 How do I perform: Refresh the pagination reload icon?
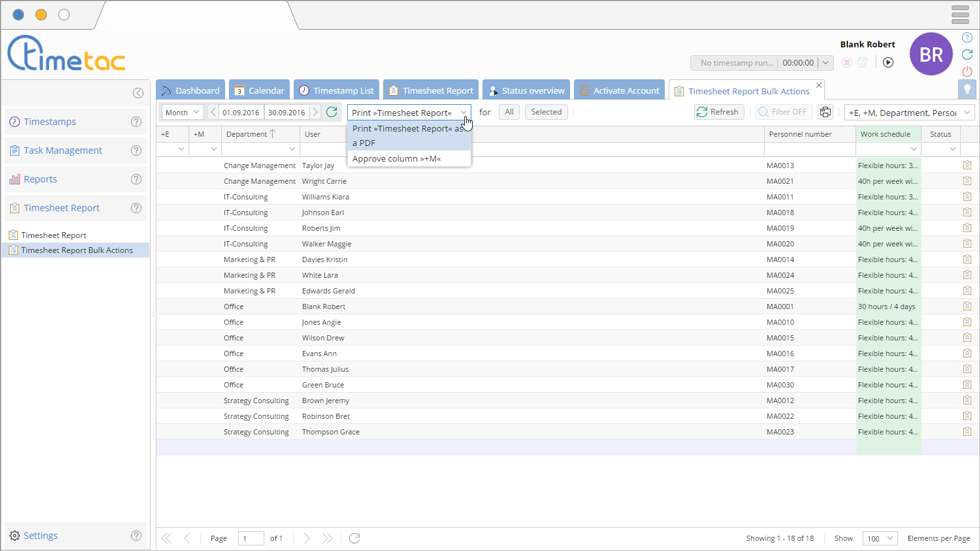click(x=354, y=539)
